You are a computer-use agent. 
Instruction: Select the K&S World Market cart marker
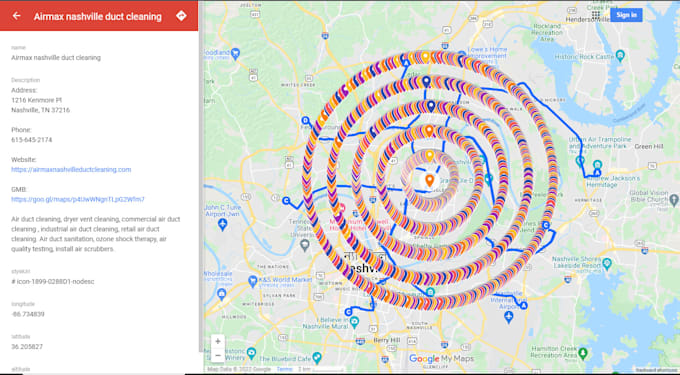[x=252, y=281]
